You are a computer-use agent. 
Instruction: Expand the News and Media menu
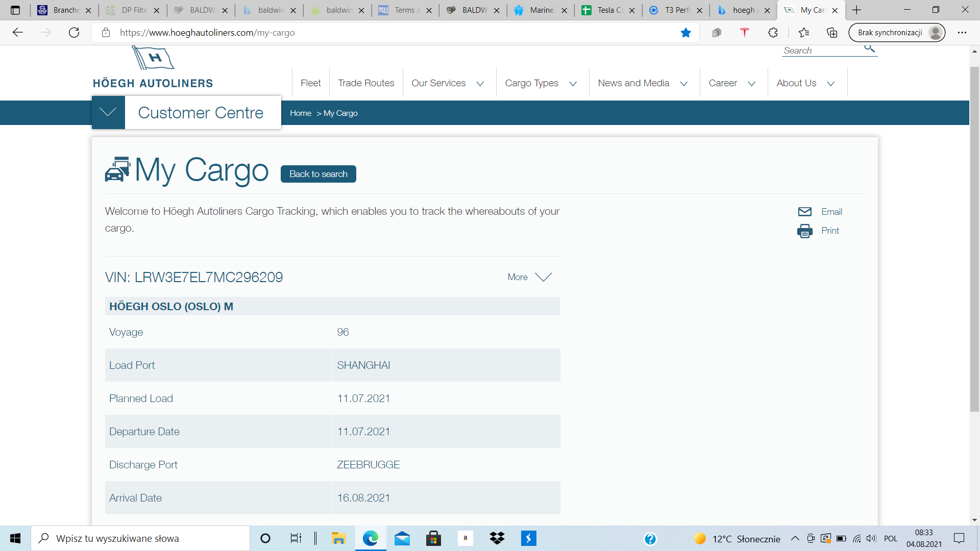click(x=683, y=84)
